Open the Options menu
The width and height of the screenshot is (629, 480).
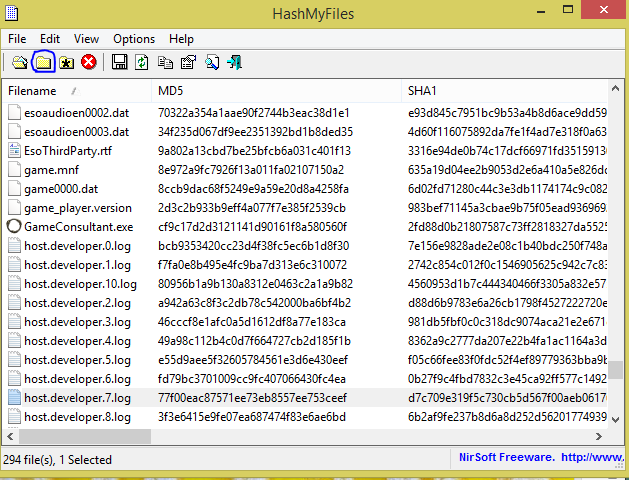[x=134, y=39]
